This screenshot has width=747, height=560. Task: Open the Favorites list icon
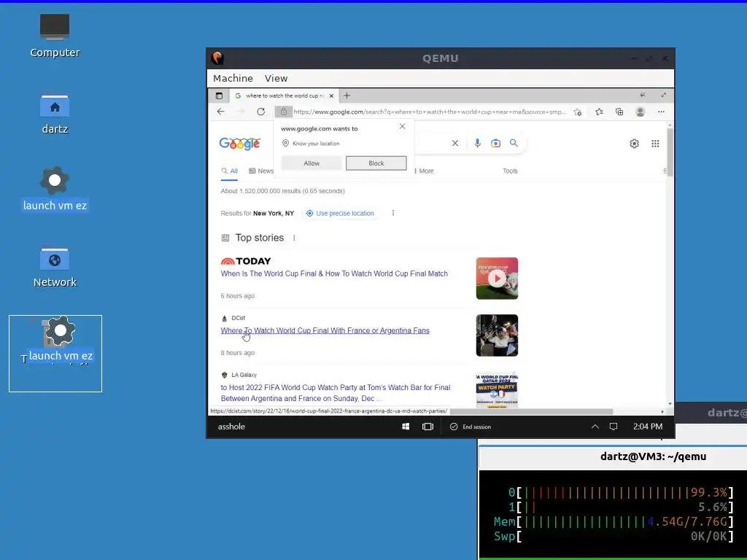tap(600, 112)
